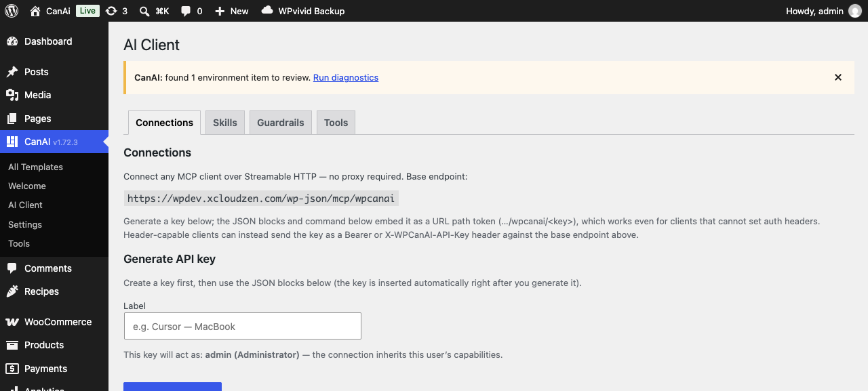Open the Payments menu
The height and width of the screenshot is (391, 868).
click(x=54, y=369)
